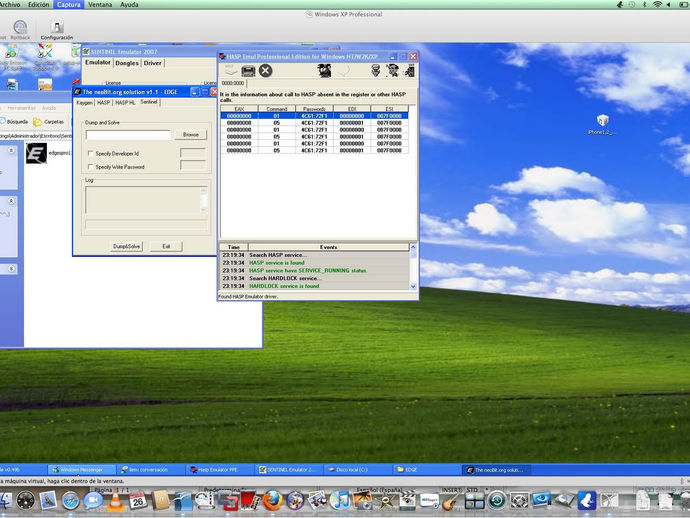Switch to EDGE folder taskbar button
This screenshot has height=518, width=690.
point(426,470)
